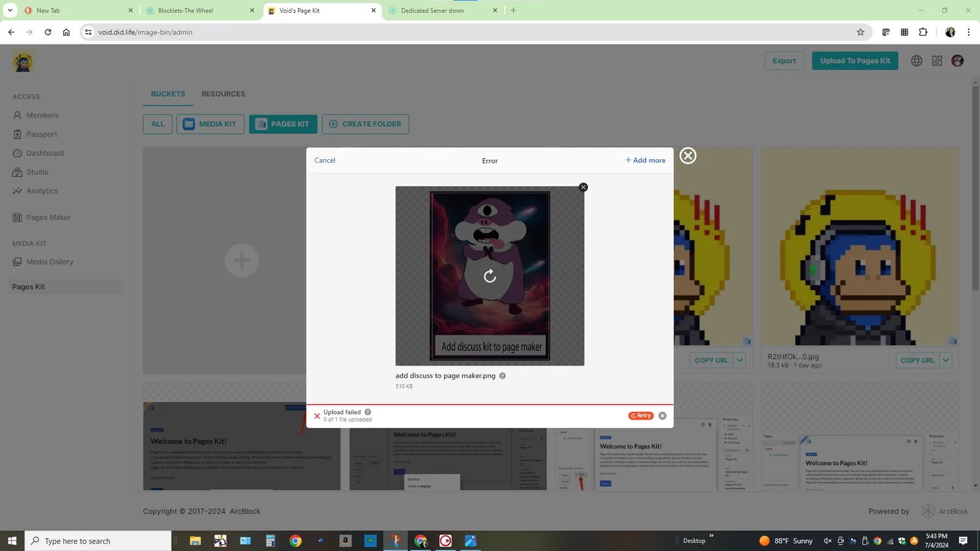Cancel the failed upload status bar
This screenshot has width=980, height=551.
[662, 416]
